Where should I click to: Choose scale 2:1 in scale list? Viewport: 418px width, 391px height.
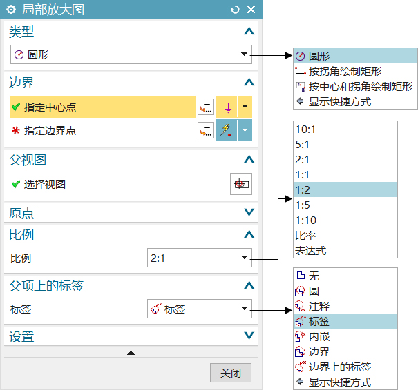pos(345,159)
